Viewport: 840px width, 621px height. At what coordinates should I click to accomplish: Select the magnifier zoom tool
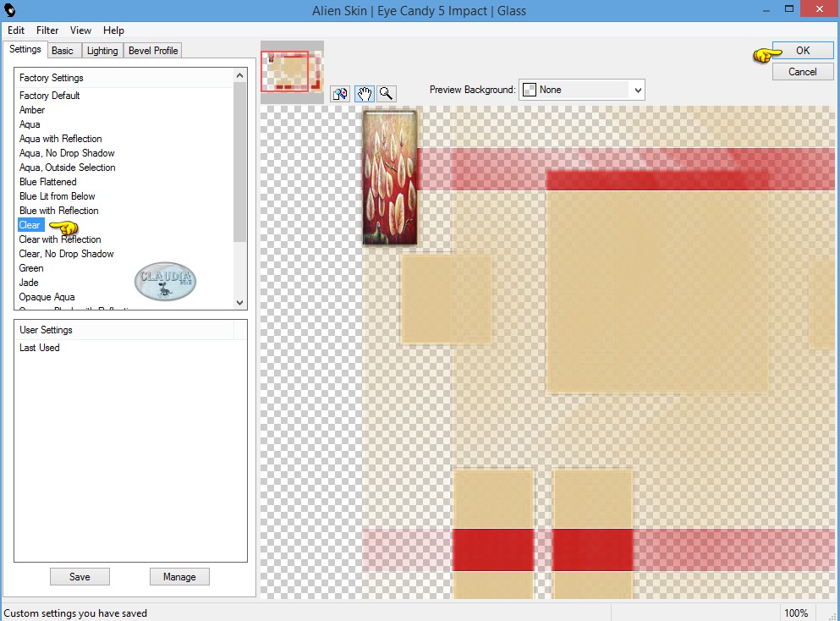387,94
